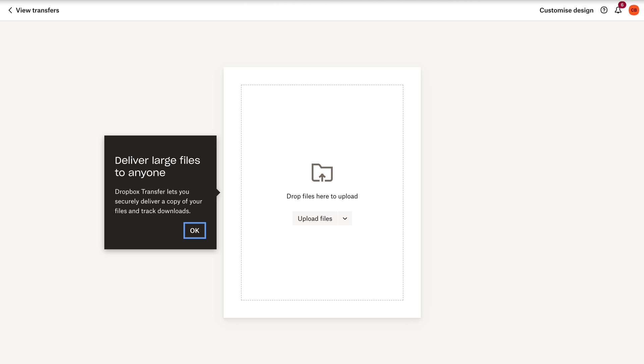Click the Upload files button
Viewport: 644px width, 364px height.
point(315,218)
